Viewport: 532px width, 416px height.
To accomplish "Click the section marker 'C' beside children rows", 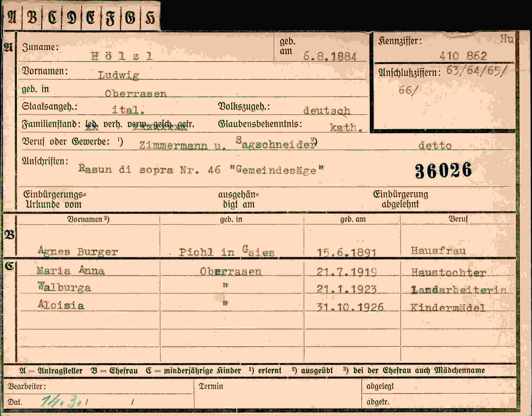I will [x=10, y=266].
